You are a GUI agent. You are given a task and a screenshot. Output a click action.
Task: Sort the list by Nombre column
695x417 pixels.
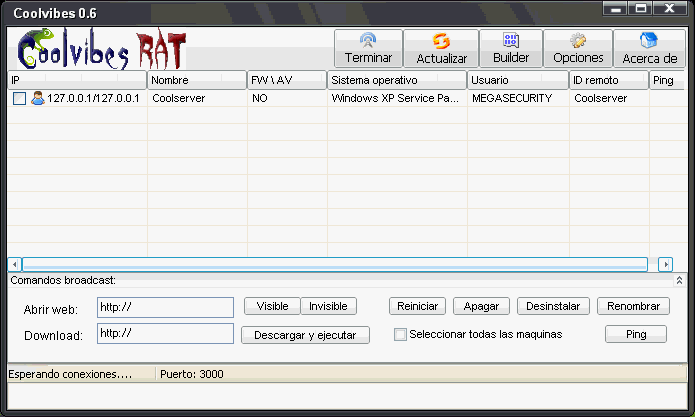point(197,80)
